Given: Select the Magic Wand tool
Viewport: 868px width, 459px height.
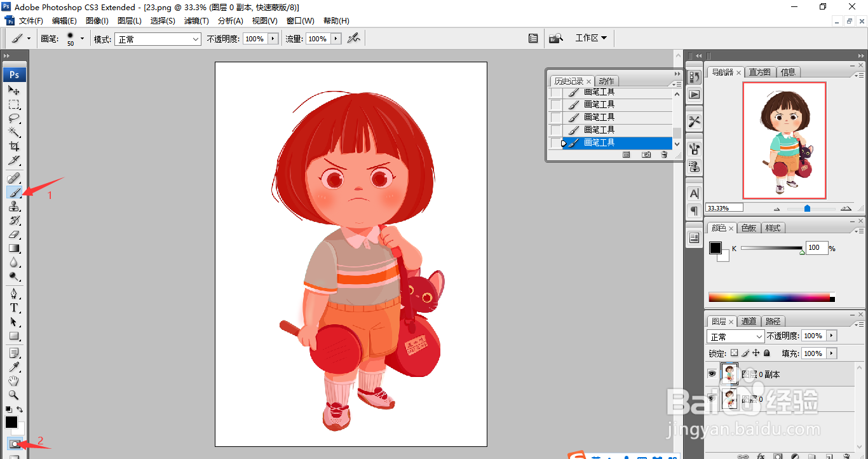Looking at the screenshot, I should 14,132.
